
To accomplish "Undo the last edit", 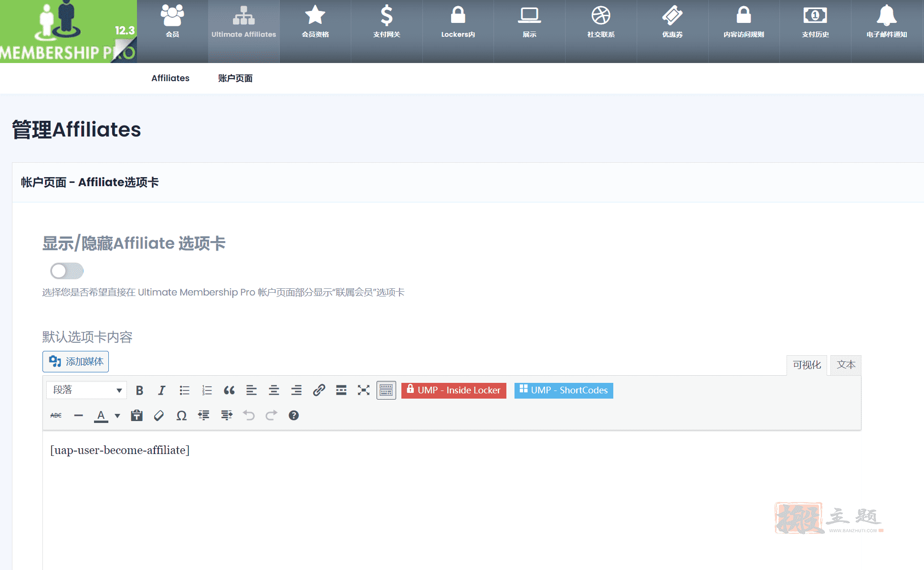I will pyautogui.click(x=249, y=415).
